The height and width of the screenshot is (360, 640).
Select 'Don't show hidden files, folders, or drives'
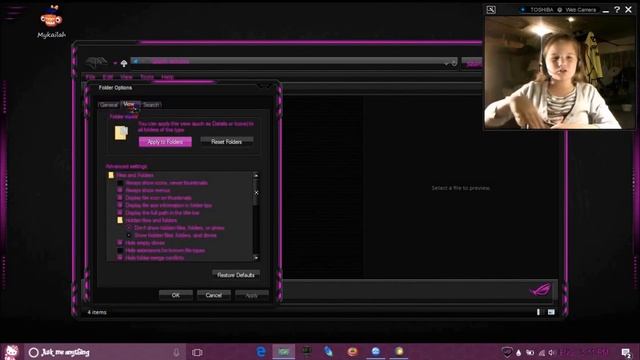tap(129, 228)
